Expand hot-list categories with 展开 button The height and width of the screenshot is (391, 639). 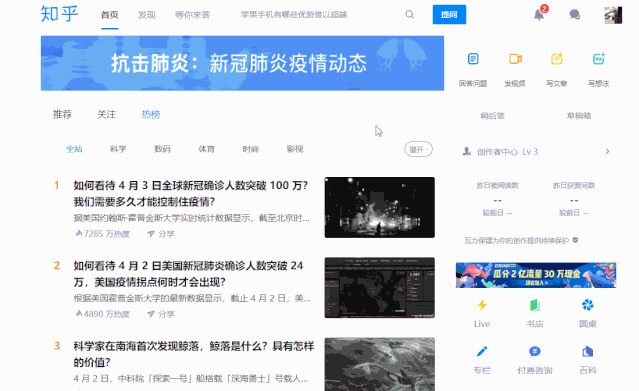pos(419,150)
